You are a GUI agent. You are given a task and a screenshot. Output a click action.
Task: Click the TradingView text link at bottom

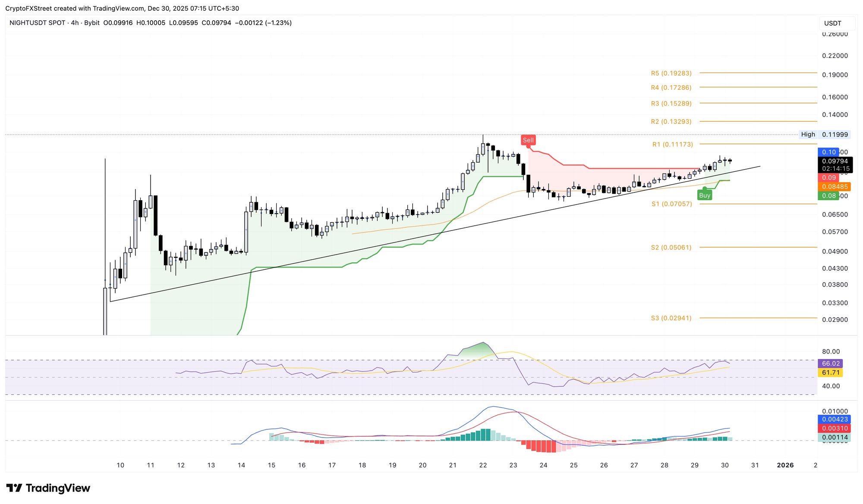pyautogui.click(x=58, y=488)
